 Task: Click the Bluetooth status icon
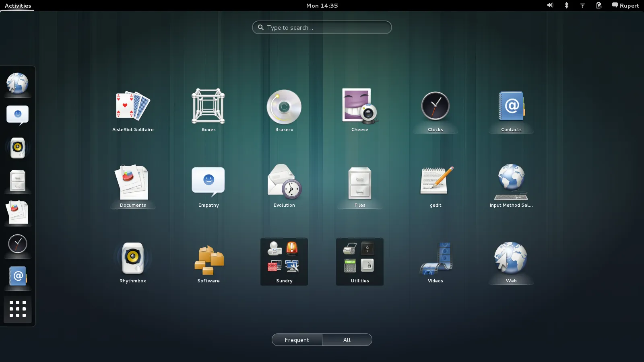(566, 5)
